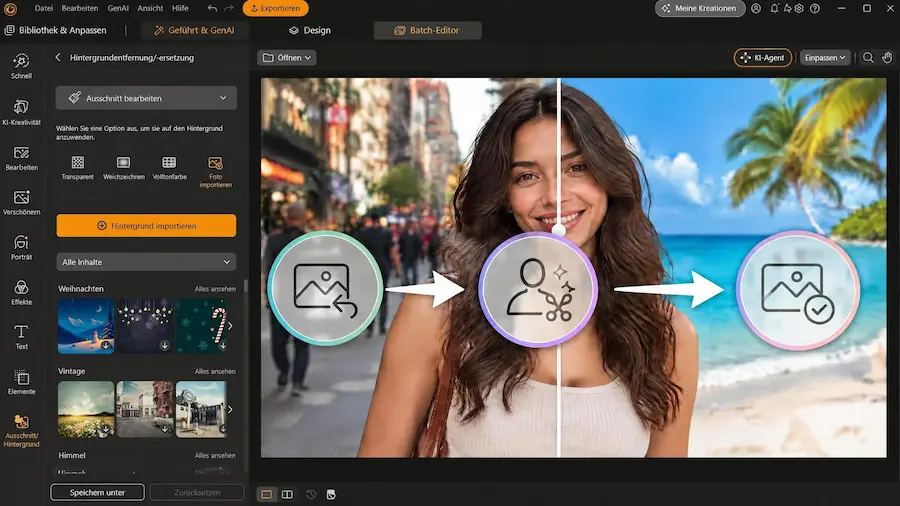Screen dimensions: 900x506
Task: Switch to single image view
Action: [x=266, y=494]
